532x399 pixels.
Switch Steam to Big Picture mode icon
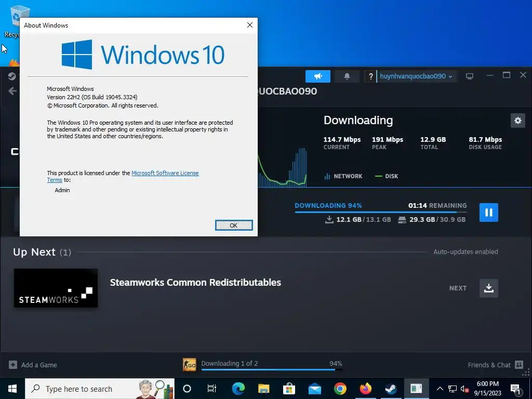coord(470,76)
